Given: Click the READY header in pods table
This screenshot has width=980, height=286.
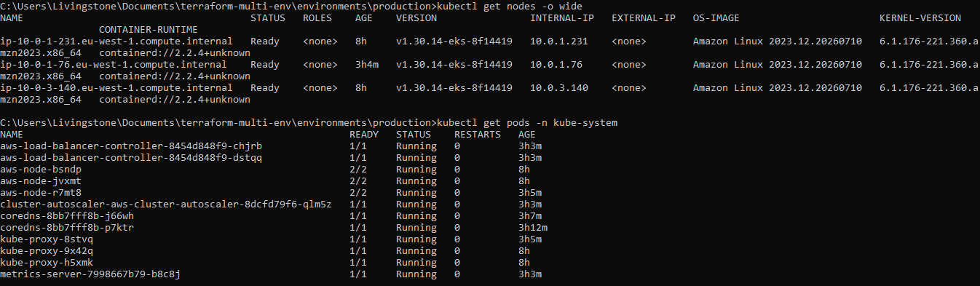Looking at the screenshot, I should point(364,135).
